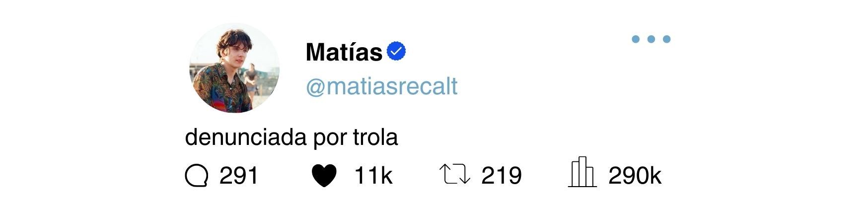868x202 pixels.
Task: Click the 11k likes count
Action: pyautogui.click(x=373, y=176)
